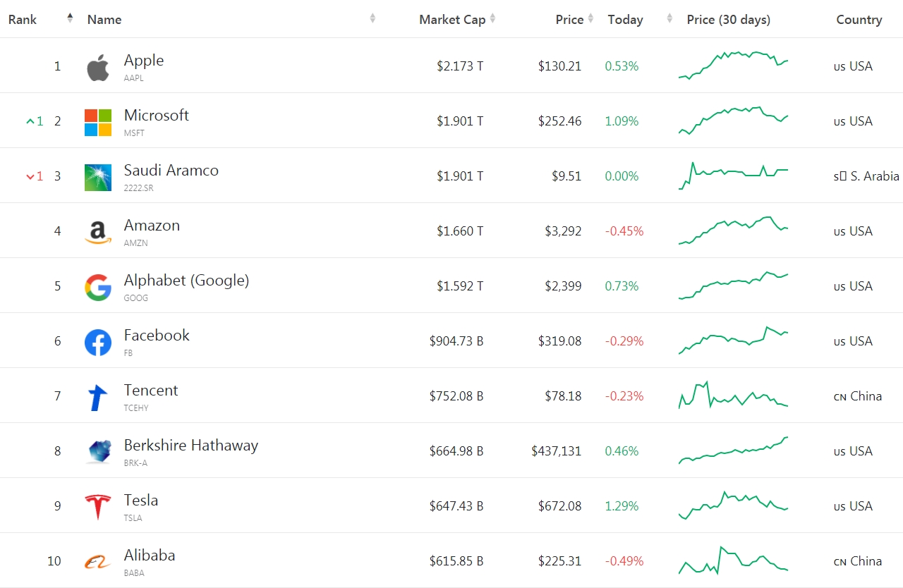Click the Google G logo
This screenshot has width=903, height=588.
pos(98,288)
